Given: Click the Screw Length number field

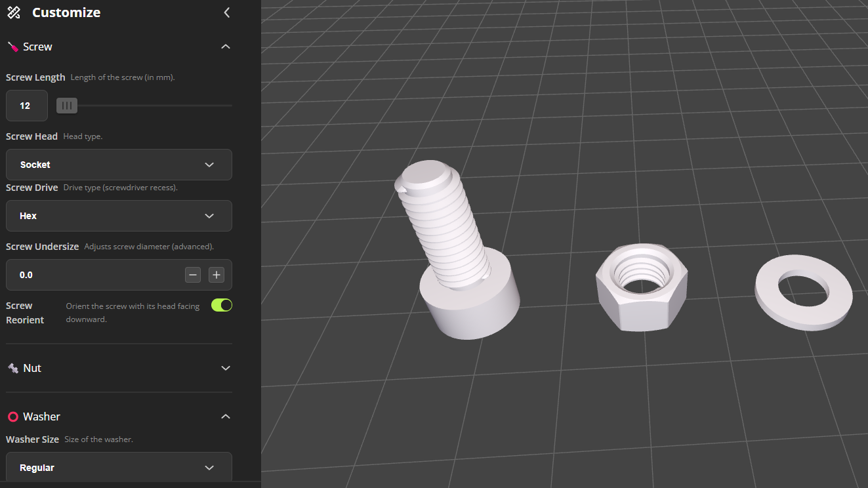Looking at the screenshot, I should click(x=26, y=106).
